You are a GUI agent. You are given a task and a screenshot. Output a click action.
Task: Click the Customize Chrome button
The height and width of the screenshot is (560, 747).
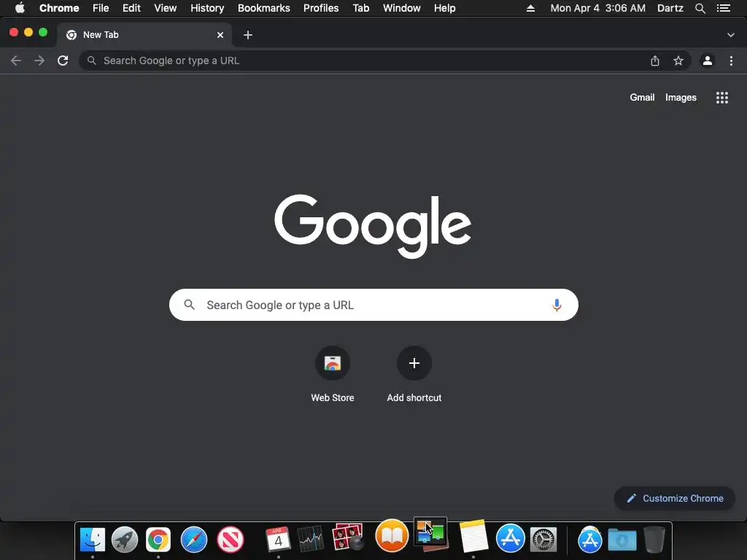pos(675,498)
